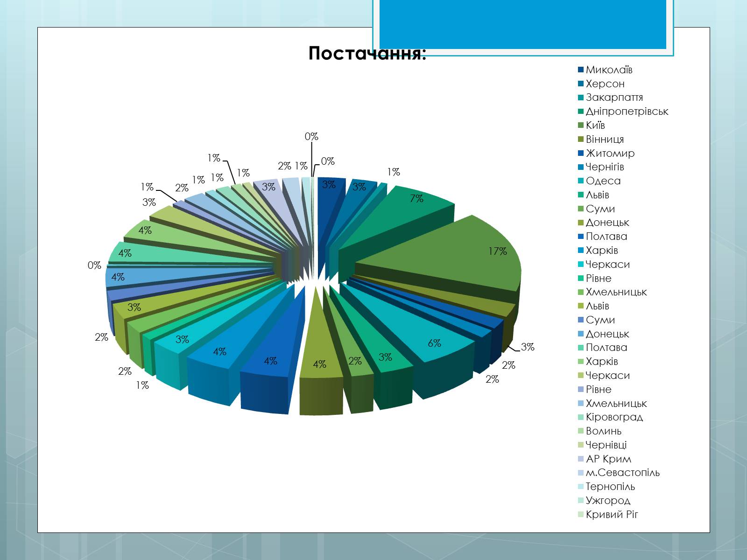Select the Ужгород legend label
Image resolution: width=747 pixels, height=560 pixels.
click(x=608, y=501)
